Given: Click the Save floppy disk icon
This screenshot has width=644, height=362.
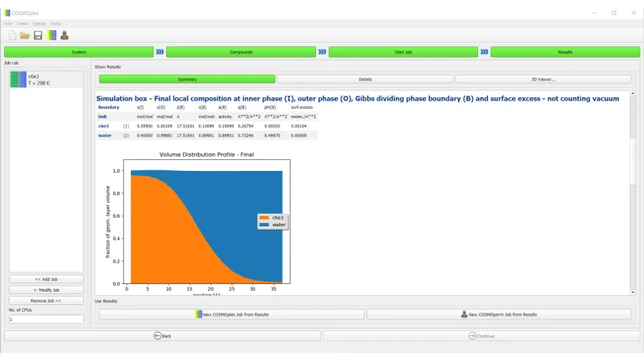Looking at the screenshot, I should click(x=39, y=36).
